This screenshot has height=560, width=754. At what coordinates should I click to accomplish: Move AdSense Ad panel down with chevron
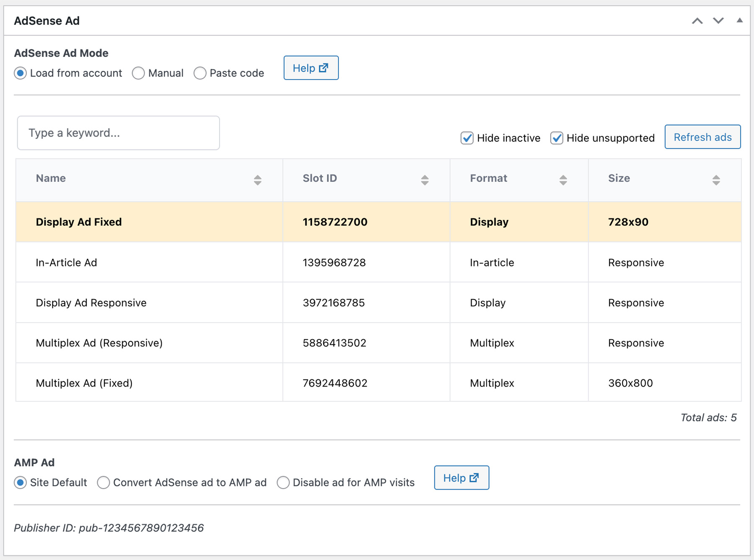(718, 21)
